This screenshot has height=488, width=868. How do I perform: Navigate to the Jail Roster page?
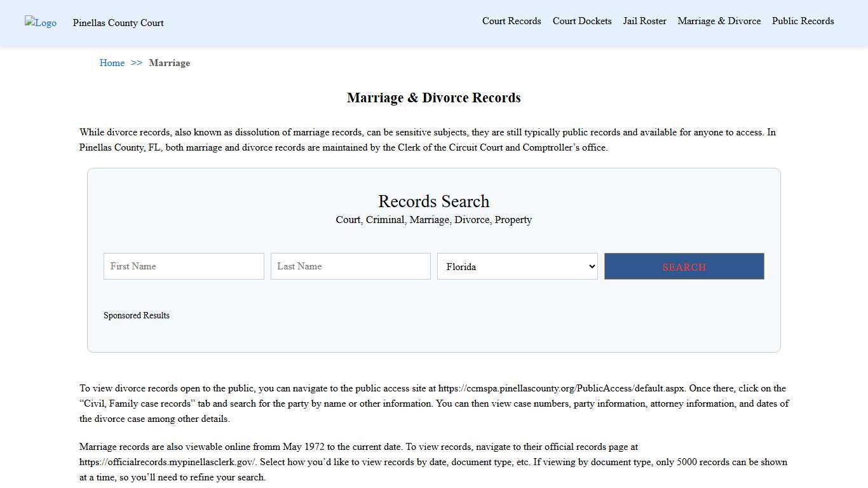(x=644, y=21)
